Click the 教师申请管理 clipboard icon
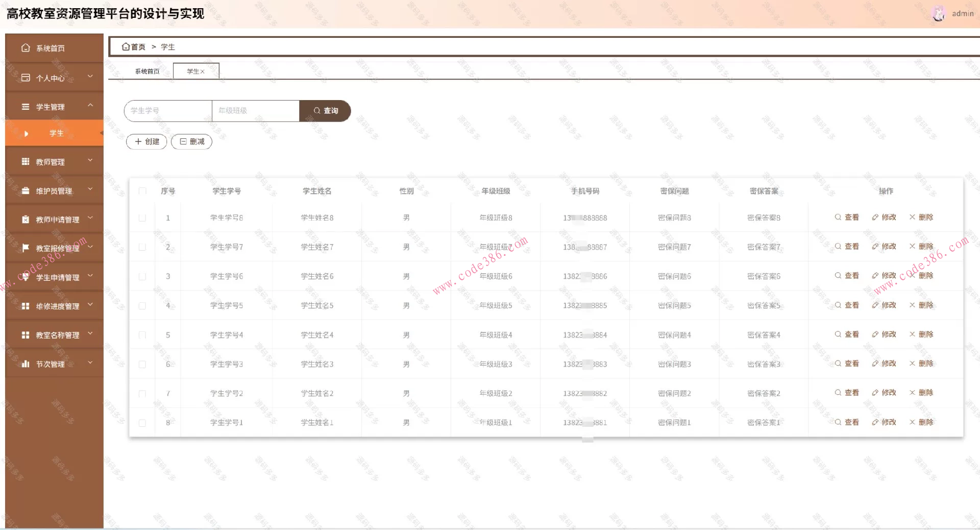 click(26, 219)
